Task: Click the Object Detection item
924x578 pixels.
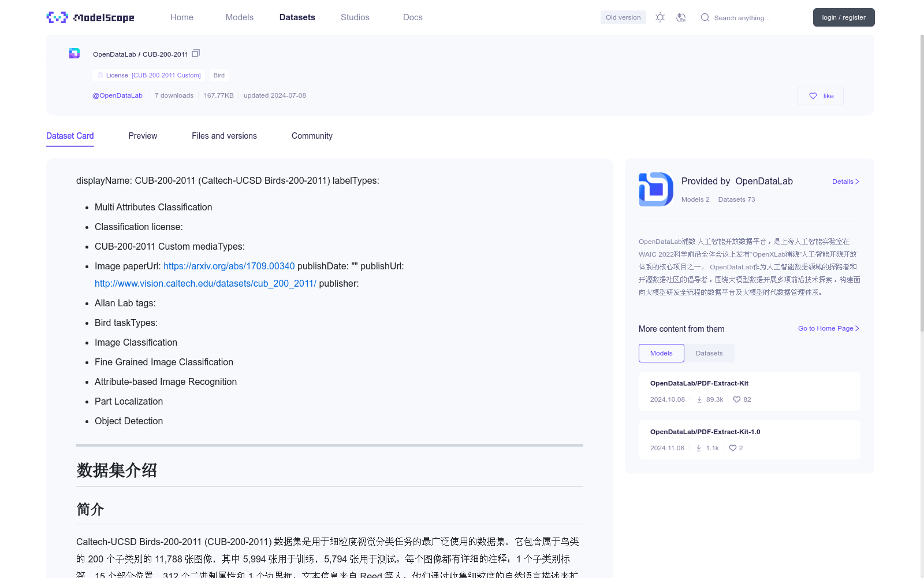Action: tap(129, 421)
